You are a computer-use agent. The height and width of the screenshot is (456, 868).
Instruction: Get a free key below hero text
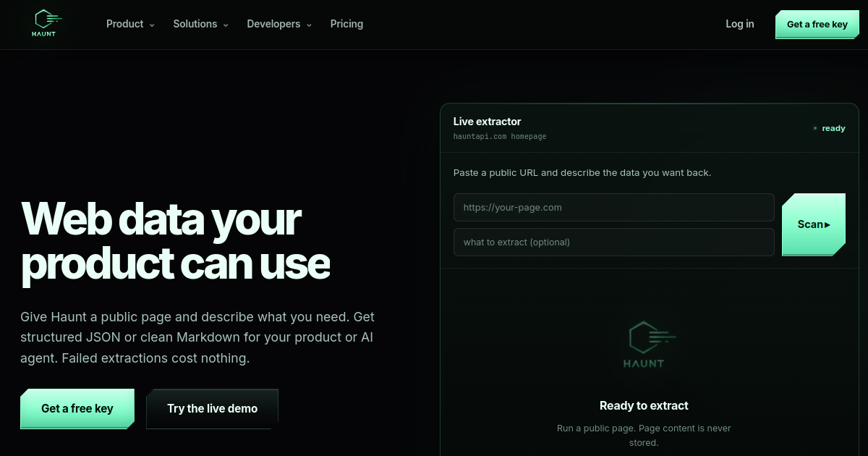[77, 409]
